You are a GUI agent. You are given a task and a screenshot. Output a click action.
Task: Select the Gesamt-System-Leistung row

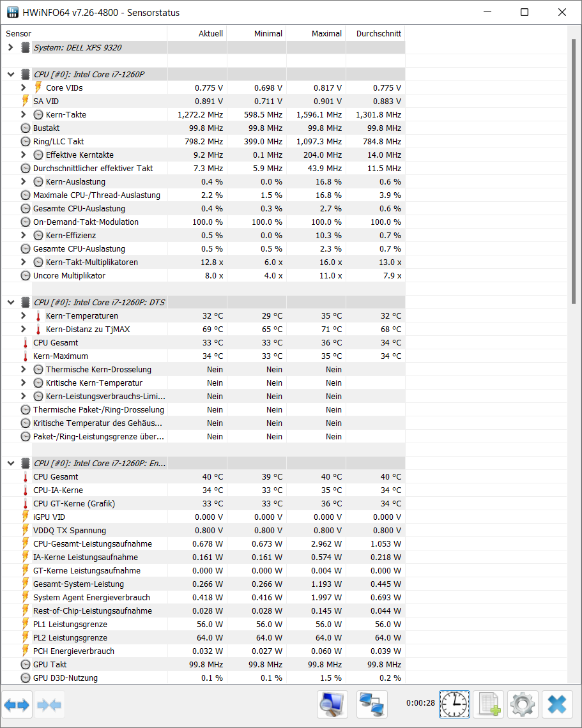(203, 584)
